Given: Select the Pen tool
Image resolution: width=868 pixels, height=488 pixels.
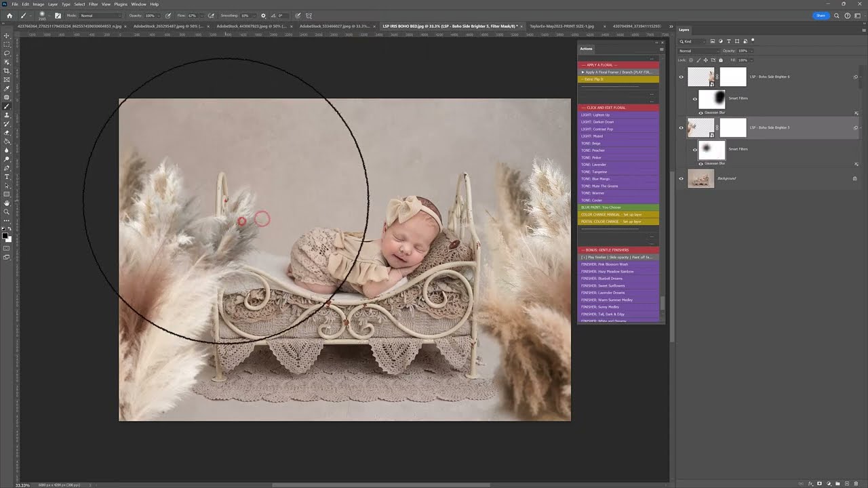Looking at the screenshot, I should (7, 168).
